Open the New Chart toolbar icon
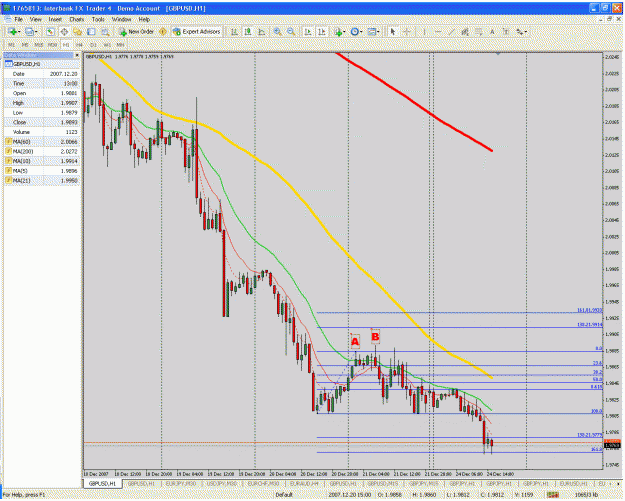The height and width of the screenshot is (501, 625). [x=12, y=32]
